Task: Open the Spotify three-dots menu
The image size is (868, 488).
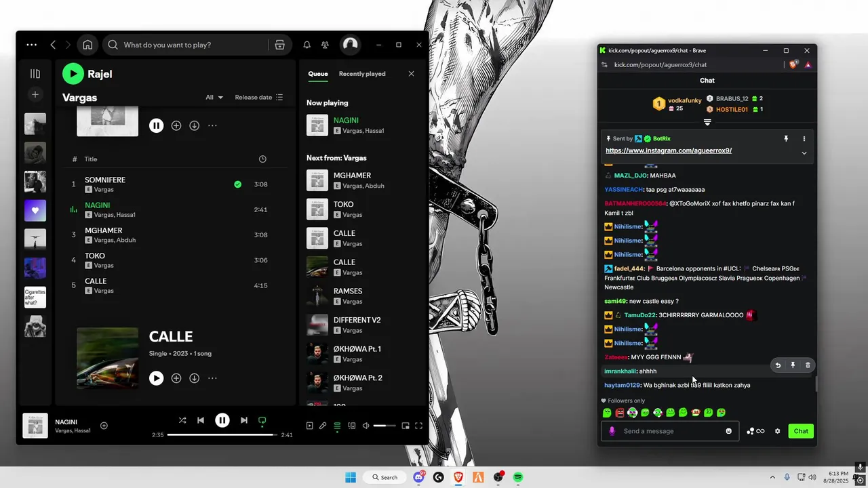Action: (32, 45)
